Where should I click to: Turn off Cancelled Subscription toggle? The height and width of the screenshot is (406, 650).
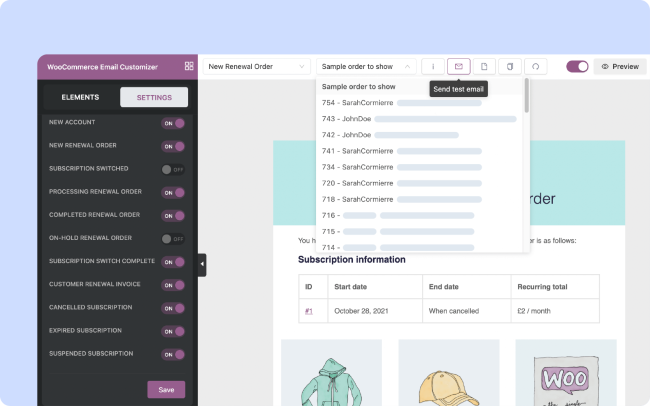coord(173,308)
